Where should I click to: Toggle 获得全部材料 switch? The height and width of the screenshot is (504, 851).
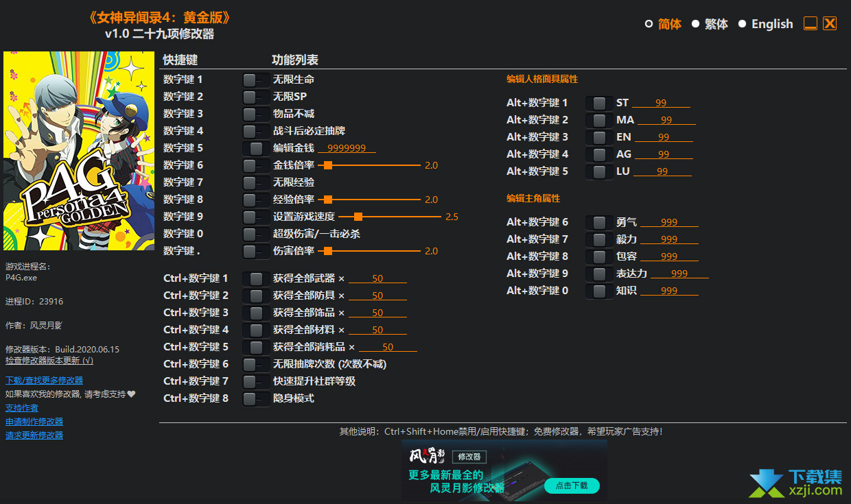pyautogui.click(x=256, y=330)
